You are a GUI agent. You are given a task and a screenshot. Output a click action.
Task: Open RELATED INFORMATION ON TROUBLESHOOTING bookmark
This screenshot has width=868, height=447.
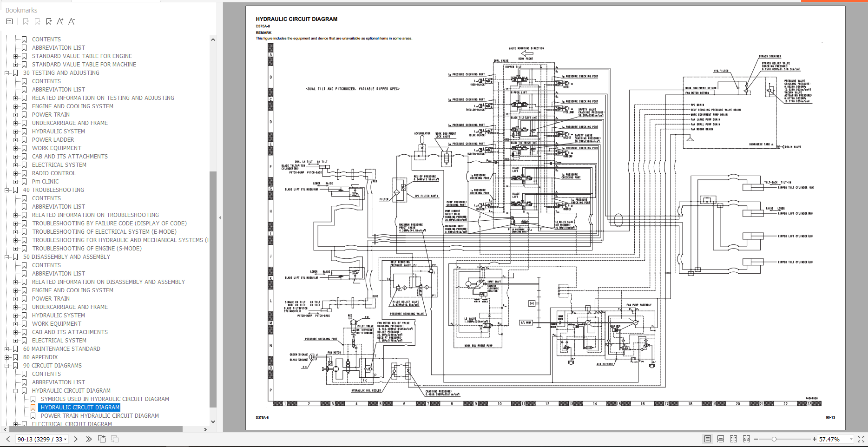95,215
